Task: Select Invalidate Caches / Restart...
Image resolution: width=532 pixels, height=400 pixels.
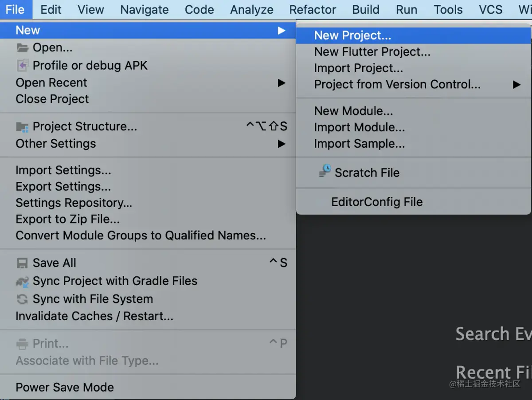Action: (x=94, y=316)
